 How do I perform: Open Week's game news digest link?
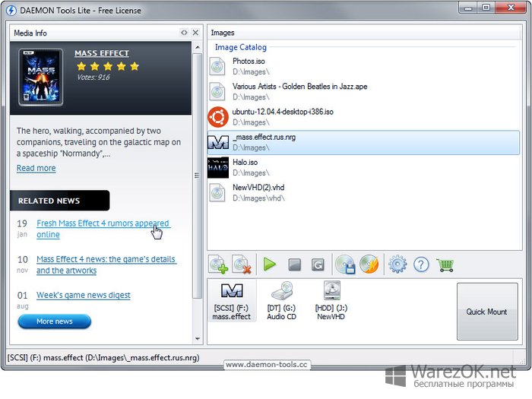[84, 295]
